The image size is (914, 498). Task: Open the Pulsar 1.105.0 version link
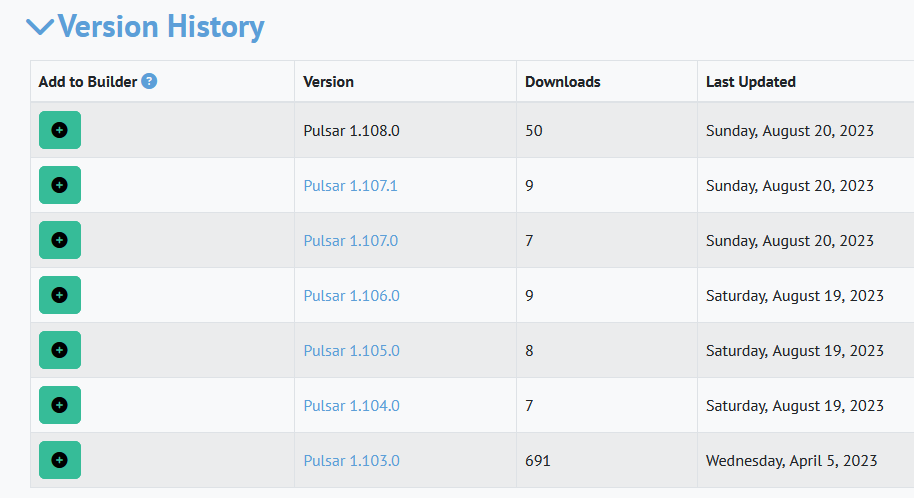point(351,351)
